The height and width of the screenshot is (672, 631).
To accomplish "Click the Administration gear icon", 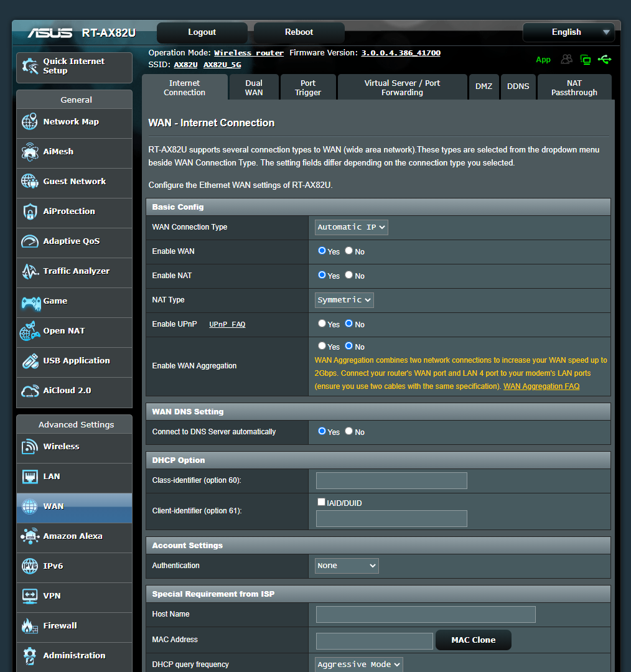I will 30,656.
